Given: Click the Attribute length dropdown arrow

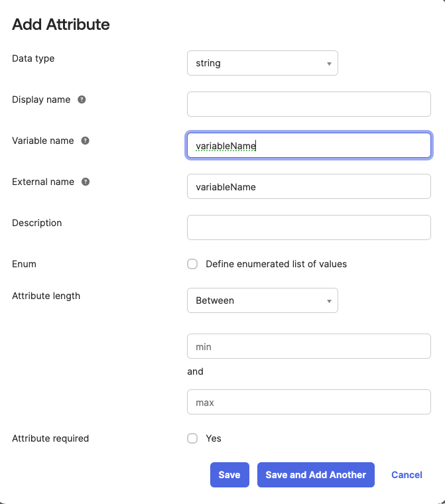Looking at the screenshot, I should pyautogui.click(x=329, y=301).
